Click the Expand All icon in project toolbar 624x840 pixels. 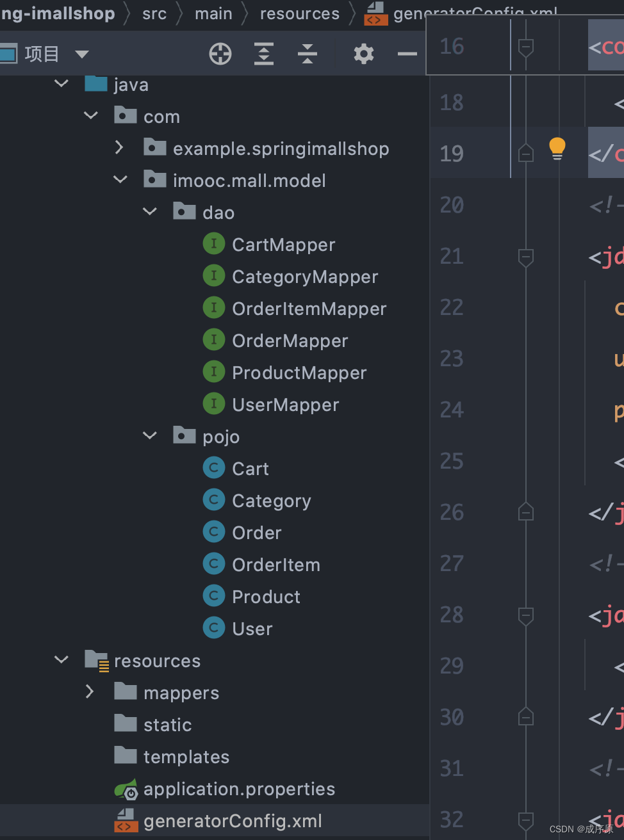pyautogui.click(x=263, y=54)
